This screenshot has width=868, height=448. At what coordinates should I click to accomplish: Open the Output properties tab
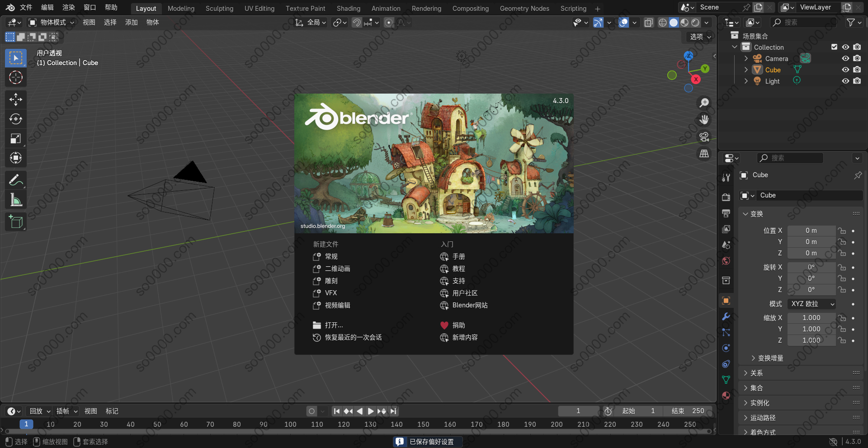(x=726, y=213)
